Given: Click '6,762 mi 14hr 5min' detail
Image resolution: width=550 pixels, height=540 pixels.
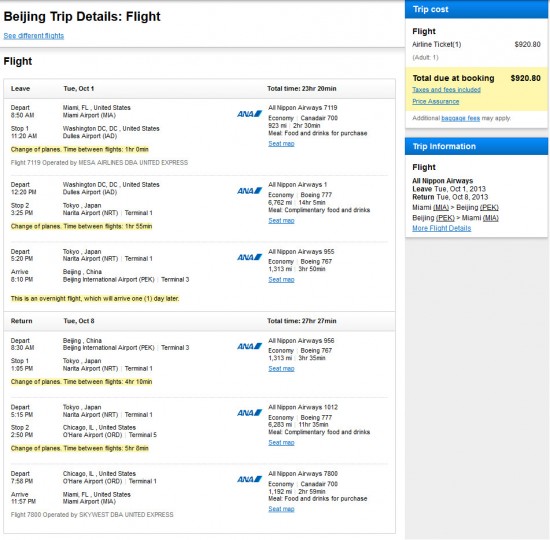Looking at the screenshot, I should tap(297, 202).
